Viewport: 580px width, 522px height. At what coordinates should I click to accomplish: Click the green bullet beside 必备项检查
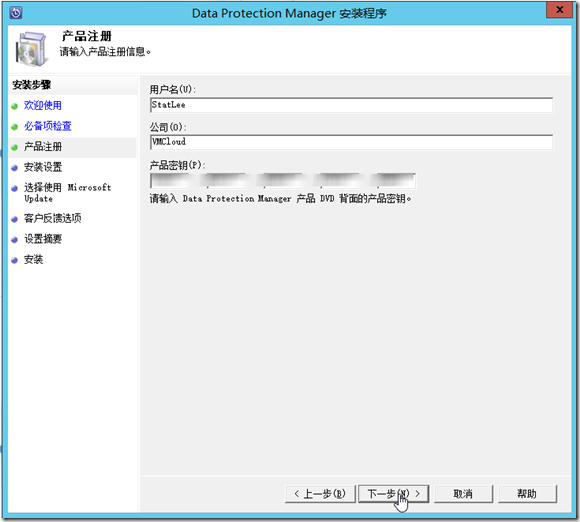(x=14, y=127)
